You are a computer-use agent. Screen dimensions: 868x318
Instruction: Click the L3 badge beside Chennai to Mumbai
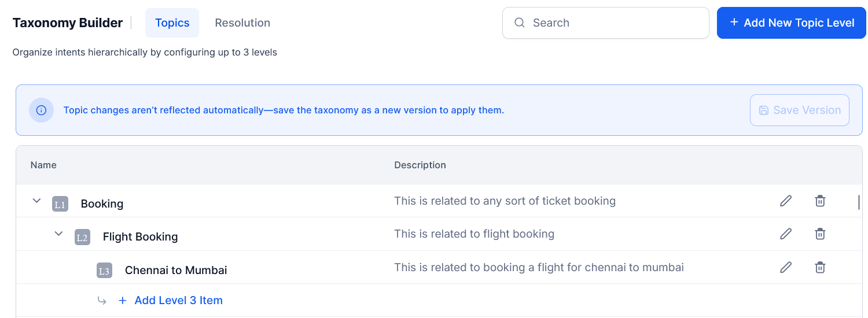pyautogui.click(x=104, y=271)
